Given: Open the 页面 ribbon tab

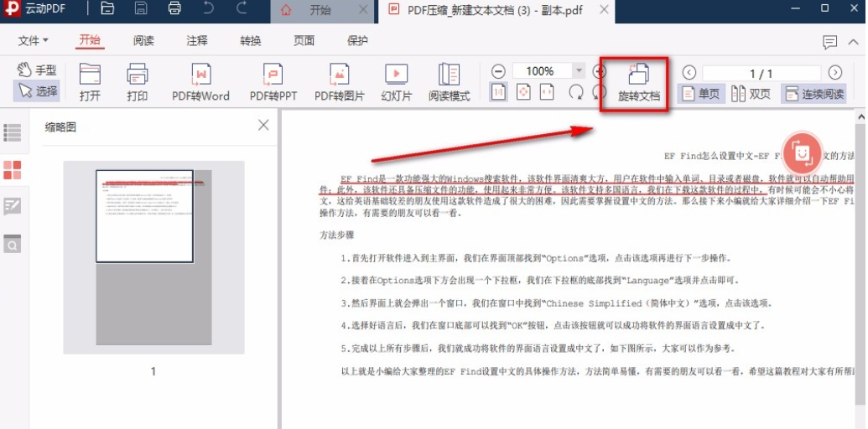Looking at the screenshot, I should 304,41.
